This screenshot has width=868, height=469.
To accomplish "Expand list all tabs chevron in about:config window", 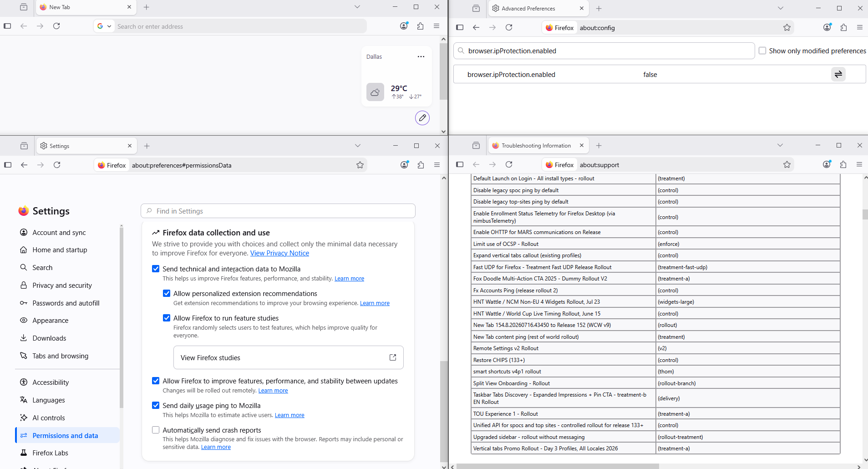I will coord(780,8).
